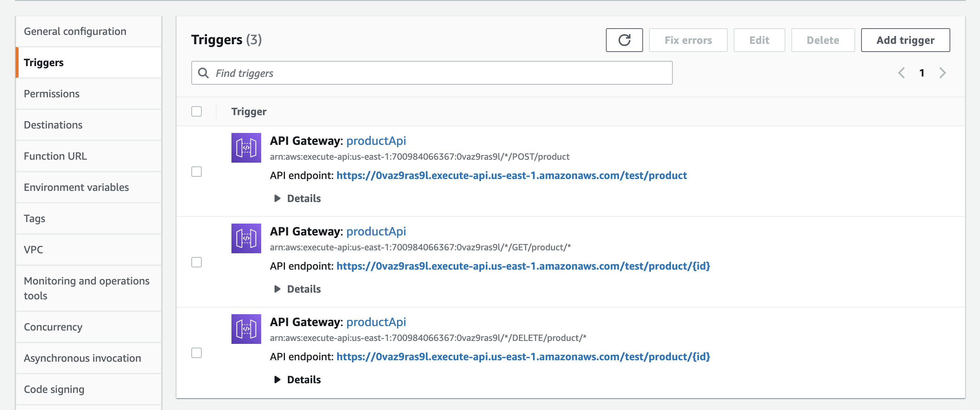This screenshot has height=410, width=980.
Task: Click the previous page chevron
Action: 901,73
